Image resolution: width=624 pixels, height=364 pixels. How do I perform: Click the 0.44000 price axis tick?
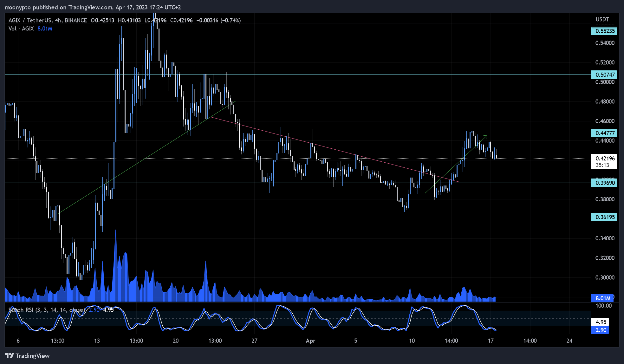click(x=605, y=141)
